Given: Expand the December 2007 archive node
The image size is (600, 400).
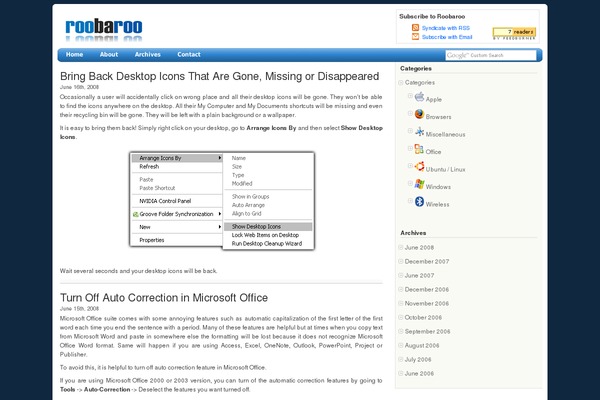Looking at the screenshot, I should click(401, 261).
